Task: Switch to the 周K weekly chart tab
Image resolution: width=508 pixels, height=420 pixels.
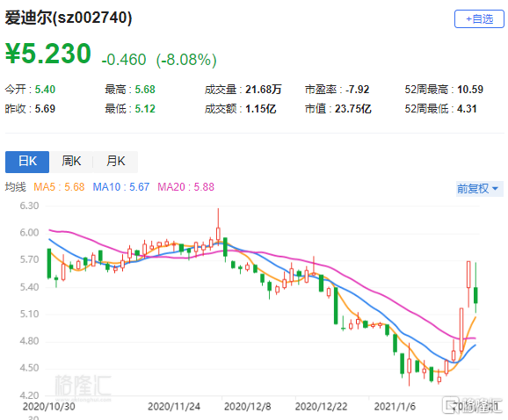Action: pos(71,162)
